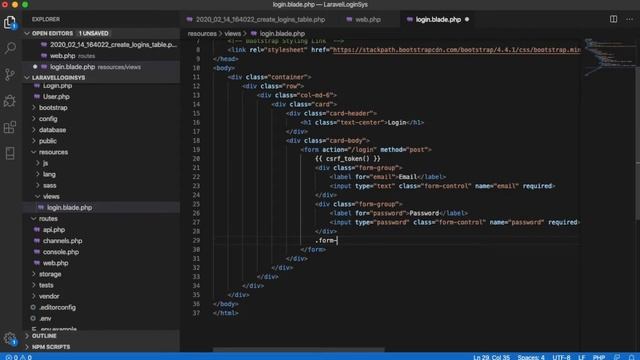Open Login.php in the file tree
Screen dimensions: 640x360
click(57, 86)
